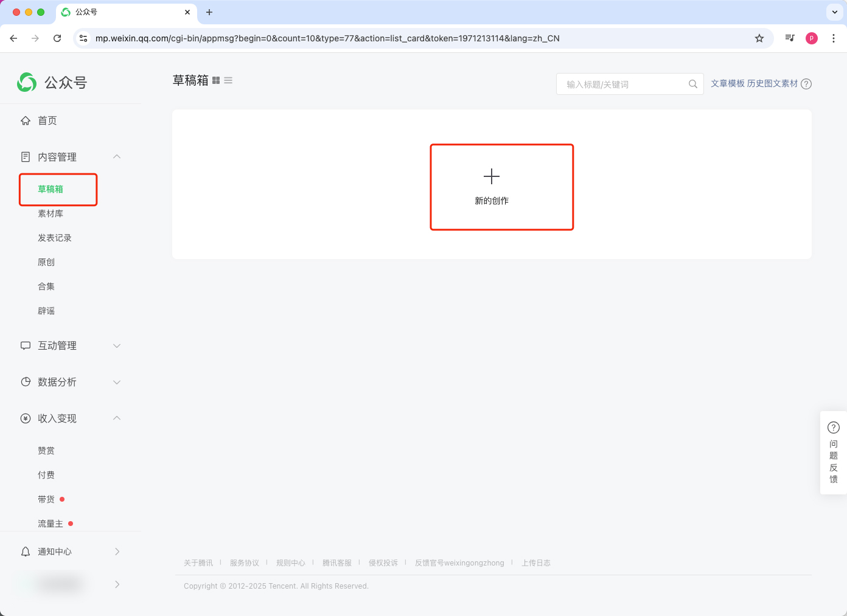Open 问题反馈 feedback panel
Screen dimensions: 847x616
(x=833, y=453)
